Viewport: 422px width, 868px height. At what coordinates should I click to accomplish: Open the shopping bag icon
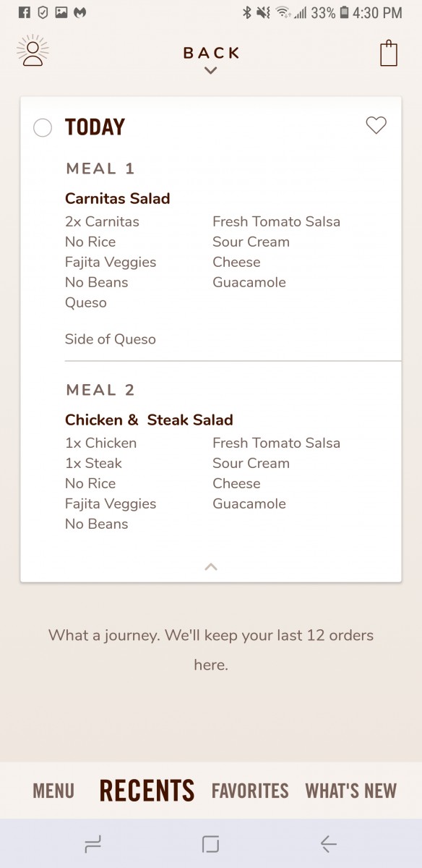389,54
